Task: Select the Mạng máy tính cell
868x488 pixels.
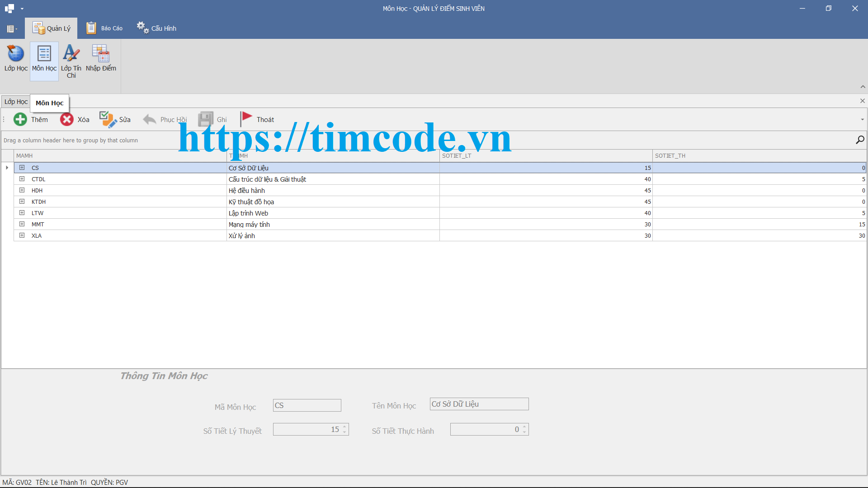Action: tap(333, 225)
